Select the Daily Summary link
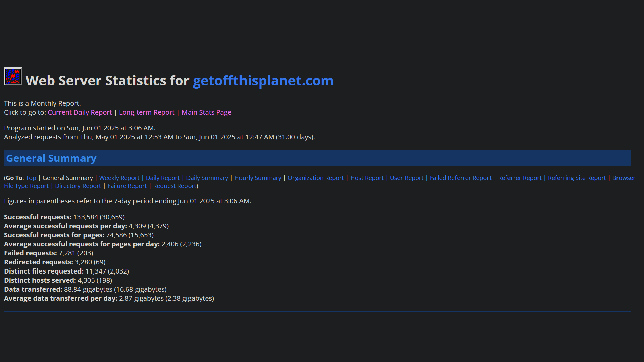 point(207,178)
